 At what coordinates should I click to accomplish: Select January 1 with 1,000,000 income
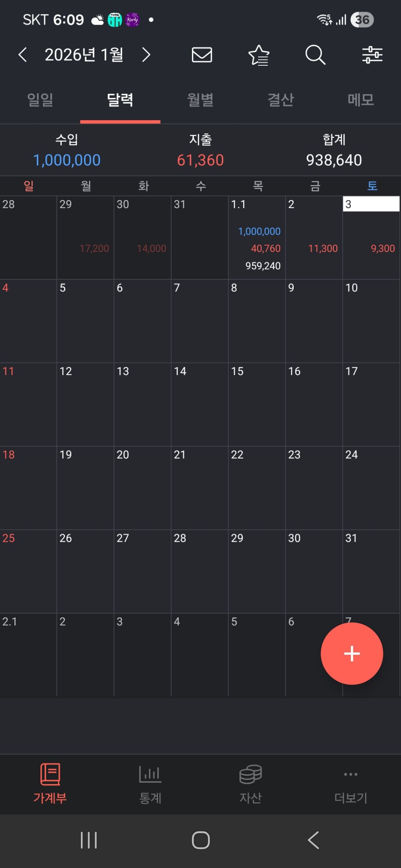coord(257,237)
